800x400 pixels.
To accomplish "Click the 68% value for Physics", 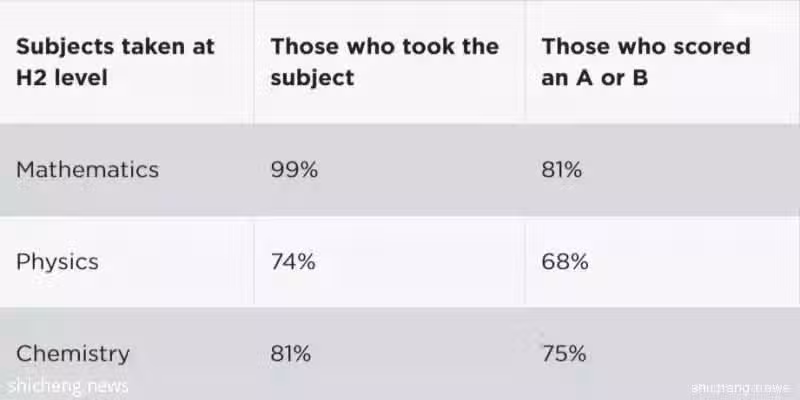I will pos(565,262).
